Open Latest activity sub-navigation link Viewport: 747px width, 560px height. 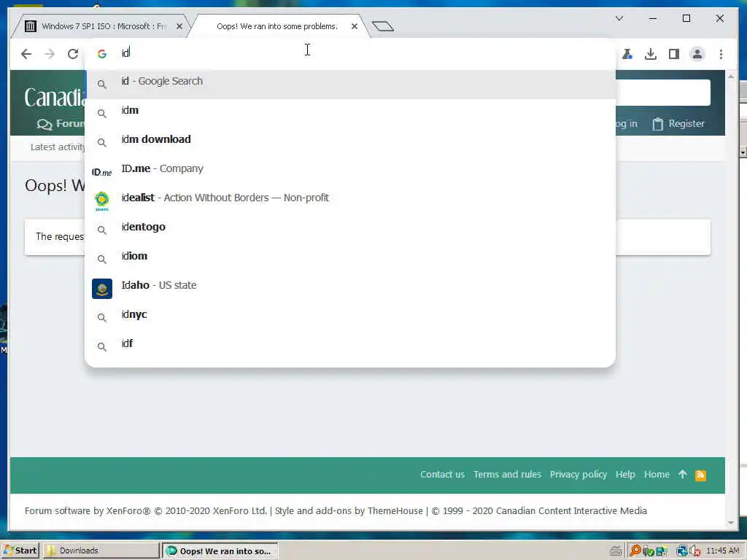(x=58, y=147)
